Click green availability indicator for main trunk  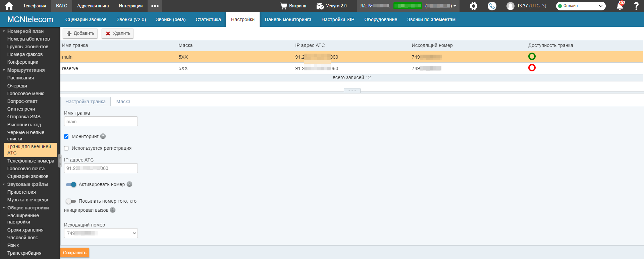[532, 56]
